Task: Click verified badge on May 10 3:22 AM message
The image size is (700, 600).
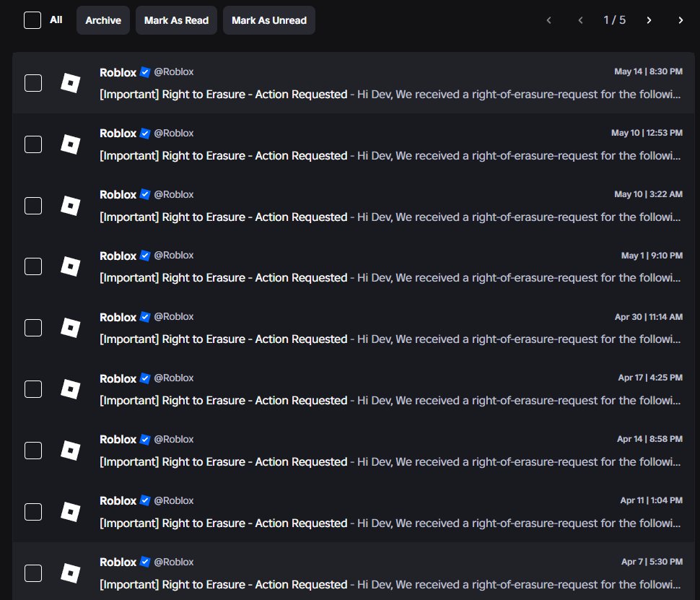Action: coord(145,194)
